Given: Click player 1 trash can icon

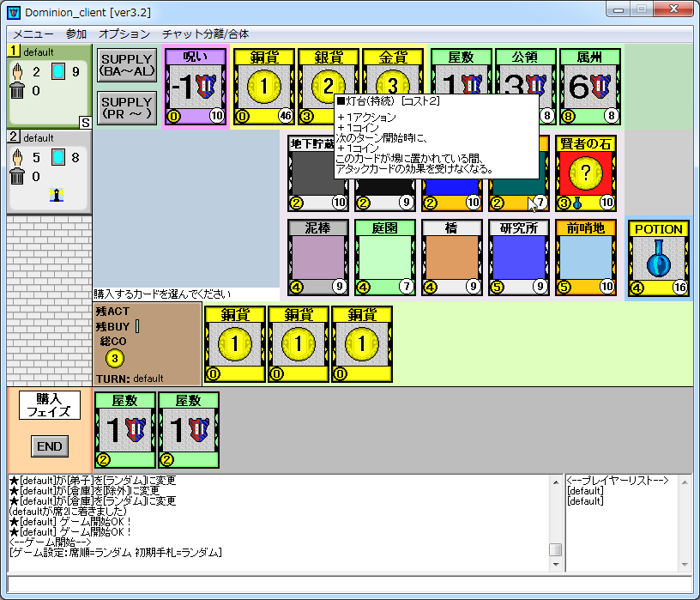Looking at the screenshot, I should [17, 91].
